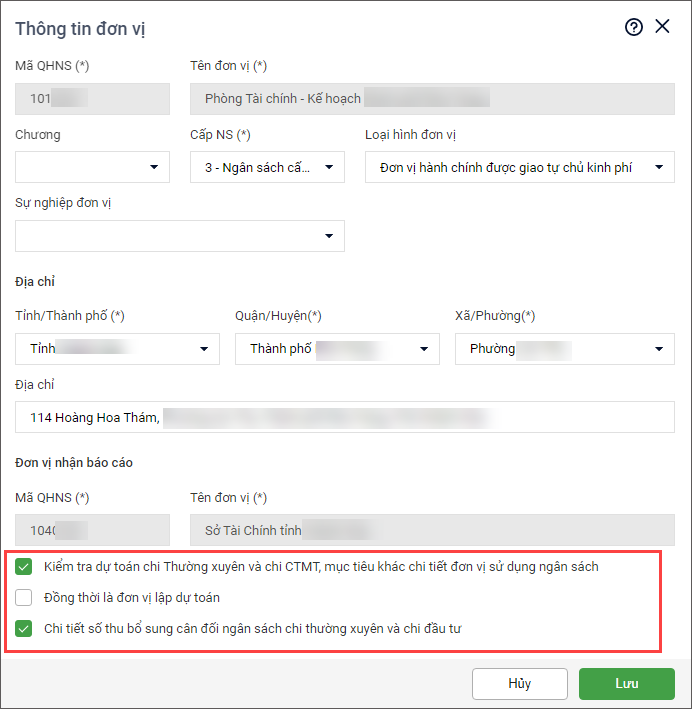Uncheck Kiểm tra dự toán chi Thường xuyên checkbox
This screenshot has height=709, width=692.
tap(24, 567)
